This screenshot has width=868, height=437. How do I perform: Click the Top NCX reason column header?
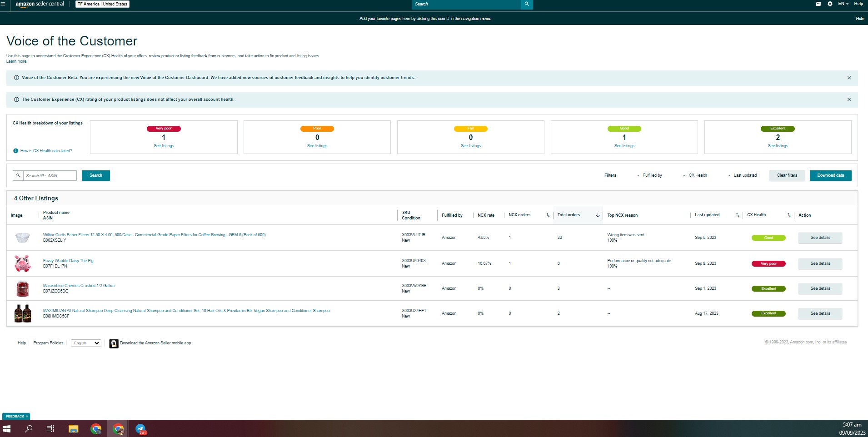[622, 215]
